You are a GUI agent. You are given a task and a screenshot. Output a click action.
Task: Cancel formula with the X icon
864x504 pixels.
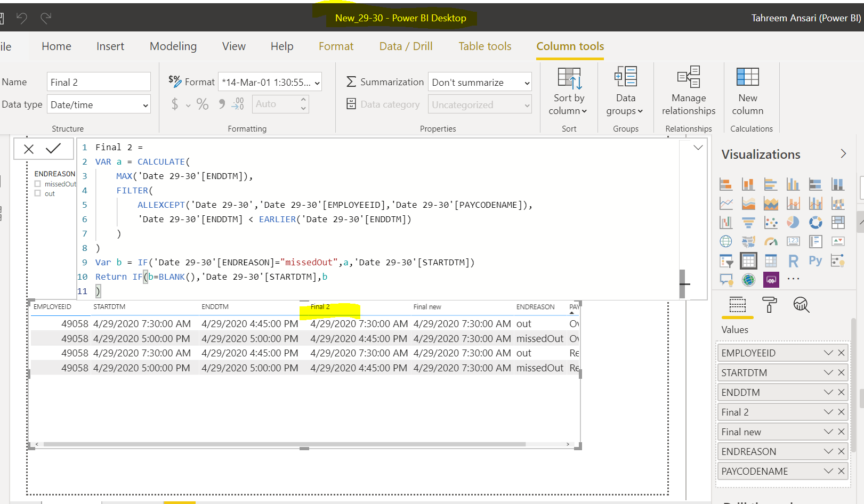pos(29,149)
